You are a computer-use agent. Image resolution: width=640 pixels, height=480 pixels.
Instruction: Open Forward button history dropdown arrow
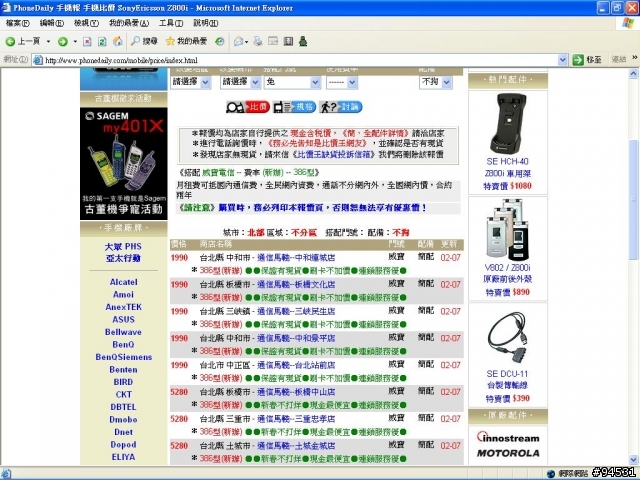[x=75, y=41]
